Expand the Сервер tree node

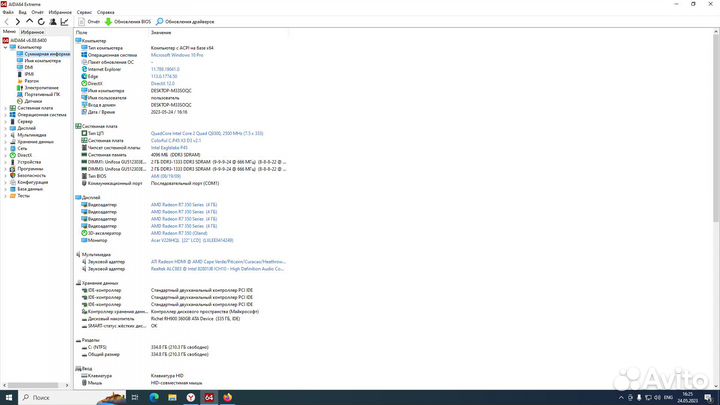6,122
